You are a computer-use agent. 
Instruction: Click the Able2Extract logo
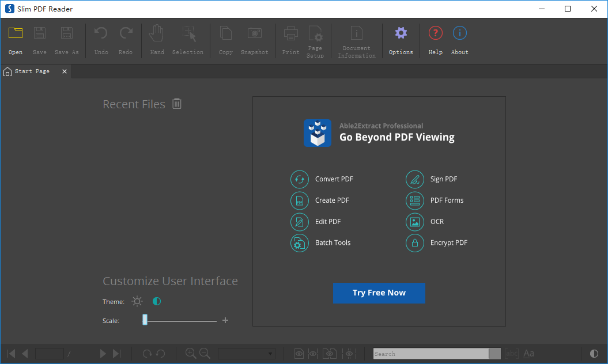click(318, 133)
